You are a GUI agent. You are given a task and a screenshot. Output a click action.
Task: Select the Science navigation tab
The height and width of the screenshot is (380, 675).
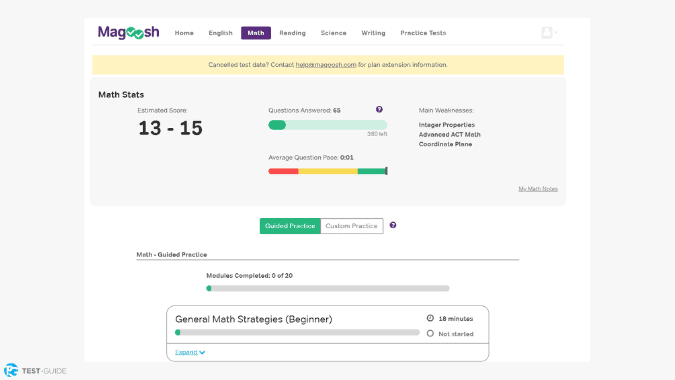coord(333,33)
